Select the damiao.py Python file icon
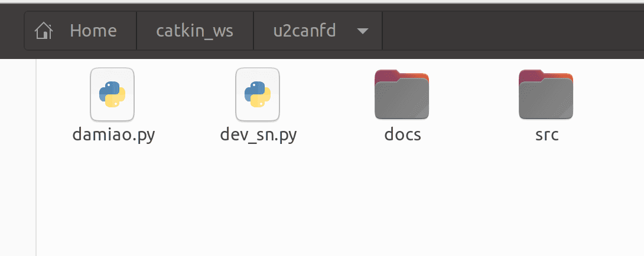This screenshot has height=256, width=644. 112,94
